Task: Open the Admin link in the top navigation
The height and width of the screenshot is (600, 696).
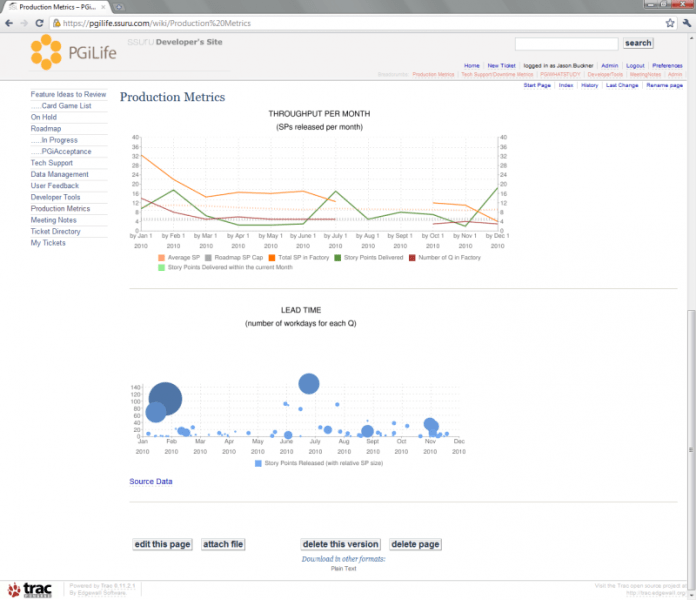Action: pyautogui.click(x=609, y=66)
